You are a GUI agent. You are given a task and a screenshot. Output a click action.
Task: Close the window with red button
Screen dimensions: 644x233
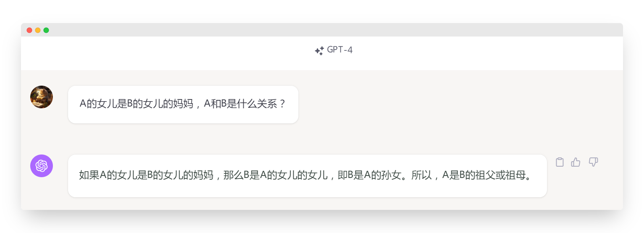[29, 30]
